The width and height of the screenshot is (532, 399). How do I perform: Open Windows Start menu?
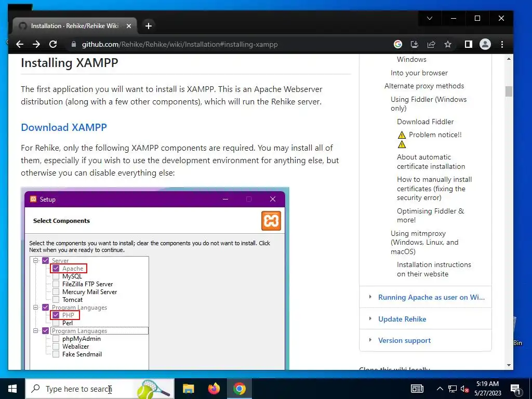12,389
